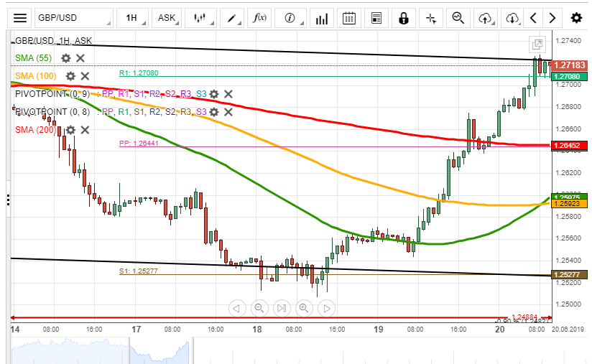Open the GBP/USD instrument selector
Viewport: 592px width, 364px height.
pos(73,18)
